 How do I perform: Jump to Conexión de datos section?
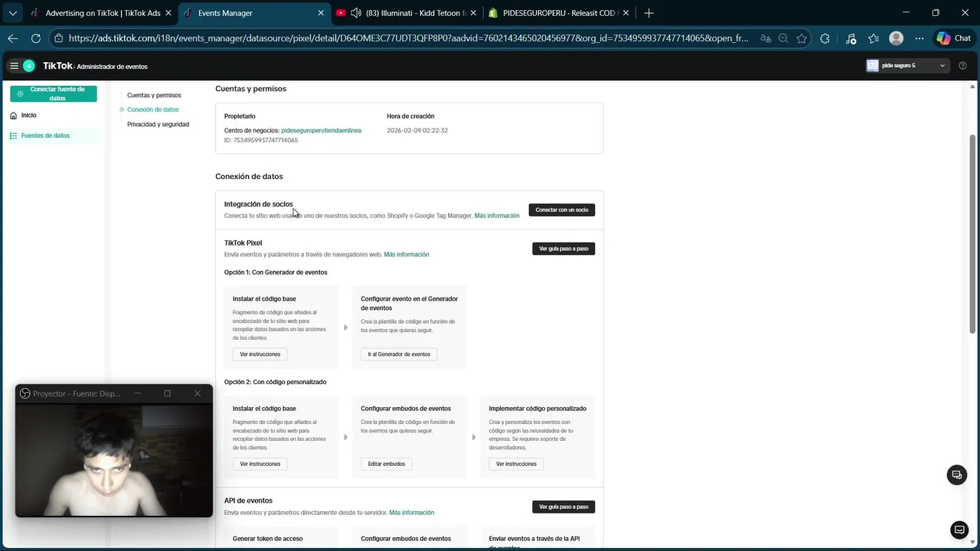[x=152, y=109]
